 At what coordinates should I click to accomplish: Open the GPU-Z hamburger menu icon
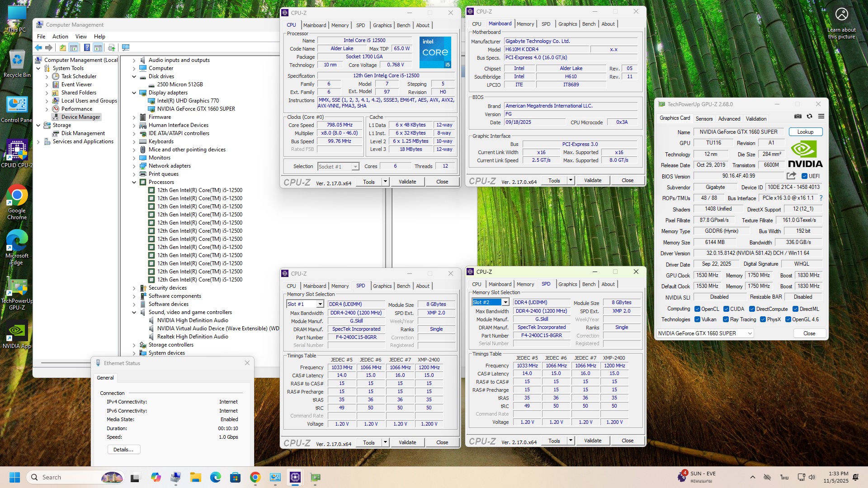tap(821, 116)
